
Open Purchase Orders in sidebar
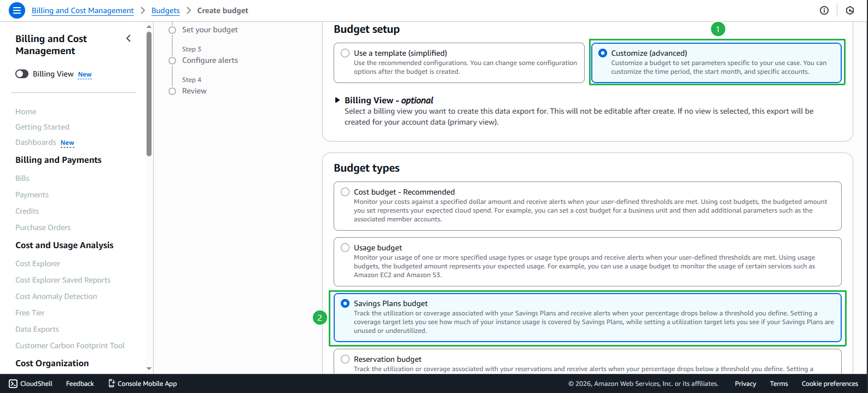click(43, 227)
